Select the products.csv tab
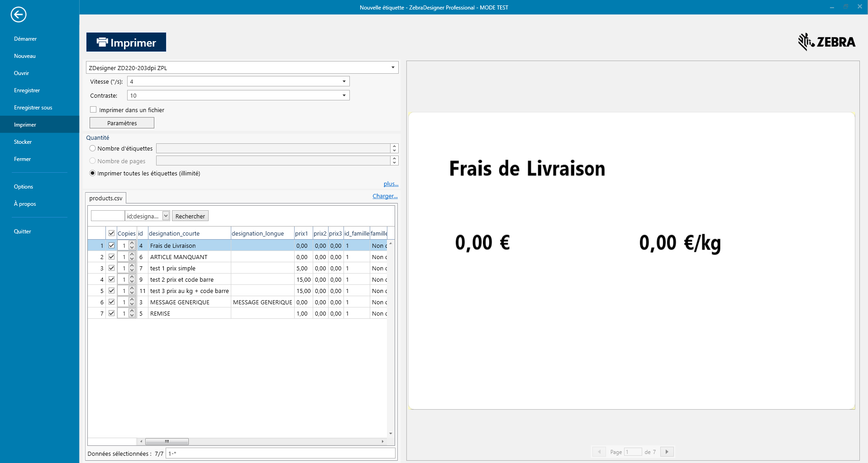Image resolution: width=868 pixels, height=463 pixels. click(106, 198)
